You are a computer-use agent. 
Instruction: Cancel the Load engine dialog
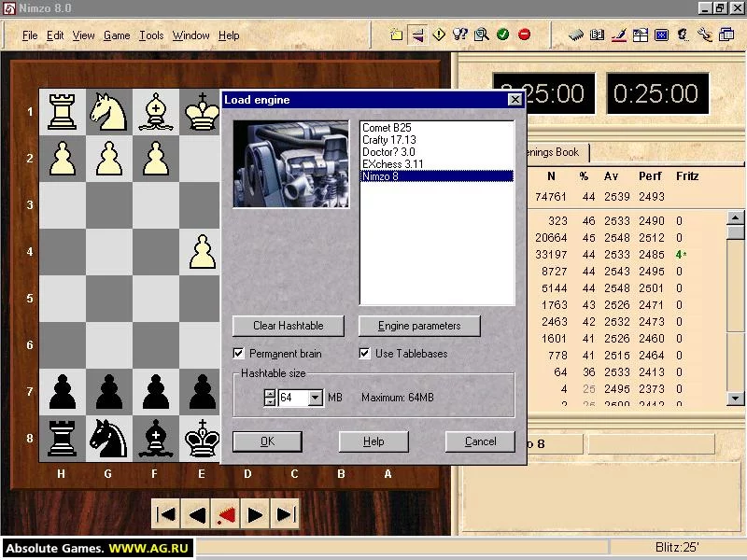480,441
